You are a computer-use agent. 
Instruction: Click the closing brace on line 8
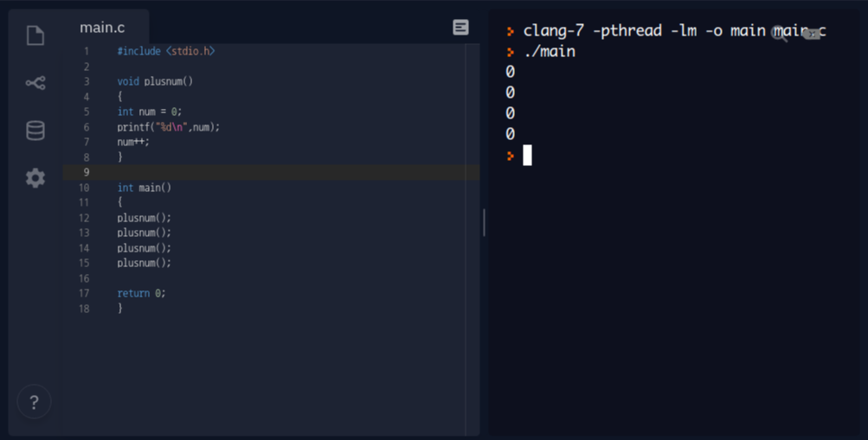point(120,157)
